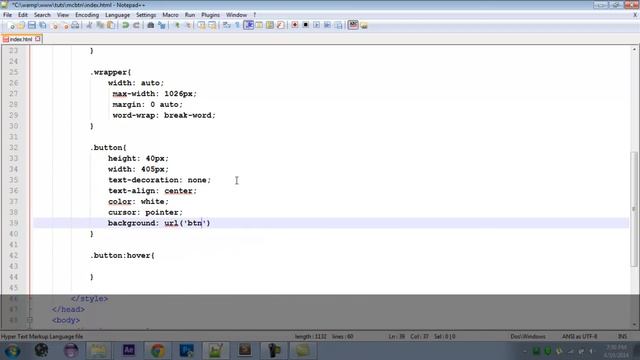Collapse the fold marker beside the body tag
Screen dimensions: 640x360
click(x=29, y=320)
